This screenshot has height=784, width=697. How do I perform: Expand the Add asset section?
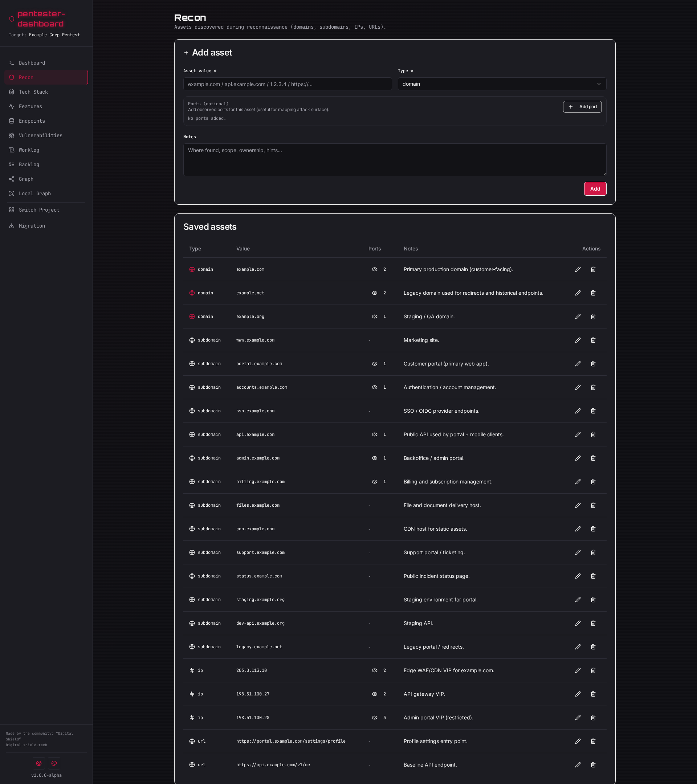(x=208, y=53)
